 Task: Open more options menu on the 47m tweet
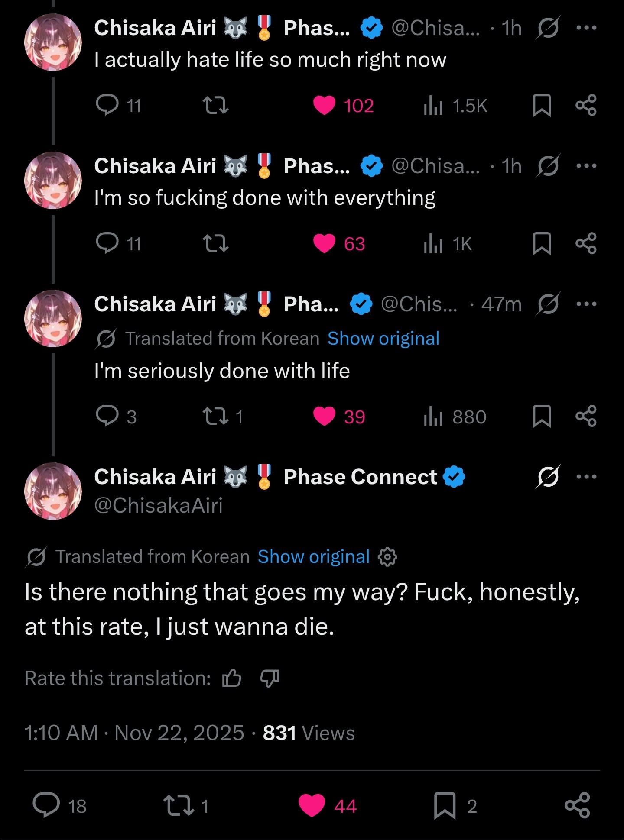tap(586, 304)
